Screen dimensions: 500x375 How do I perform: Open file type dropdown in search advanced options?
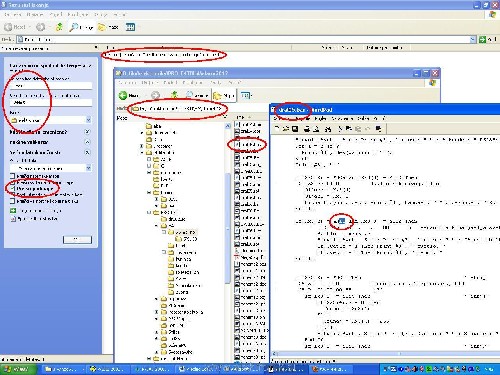point(88,168)
